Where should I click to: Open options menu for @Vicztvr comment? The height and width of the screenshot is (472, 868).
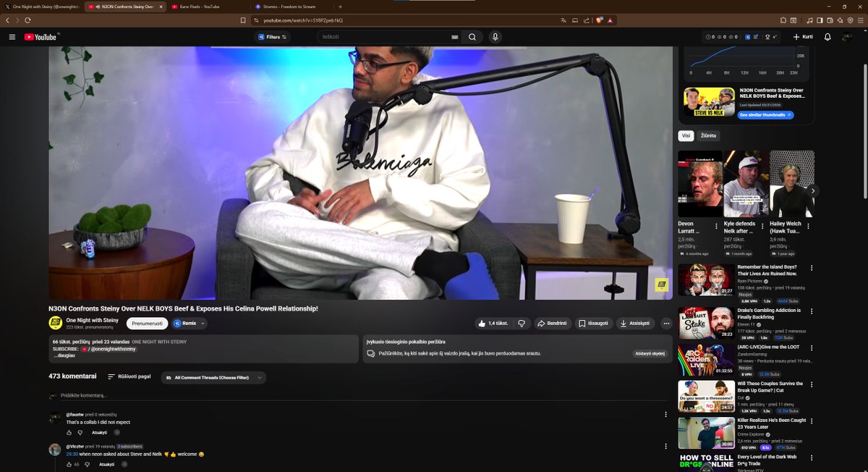(x=665, y=446)
